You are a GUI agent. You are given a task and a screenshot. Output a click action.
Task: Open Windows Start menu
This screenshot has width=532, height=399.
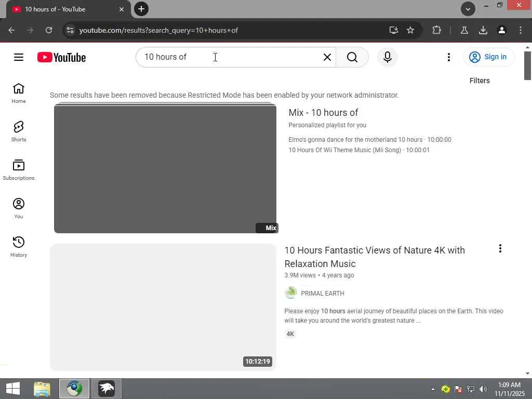[13, 389]
